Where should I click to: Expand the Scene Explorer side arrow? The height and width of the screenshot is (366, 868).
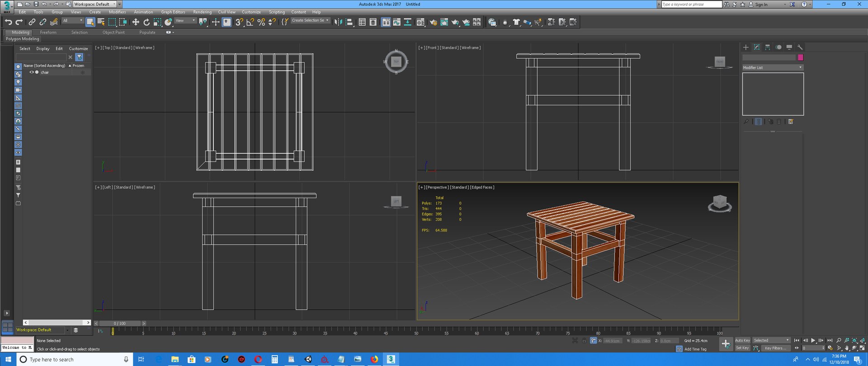click(7, 313)
